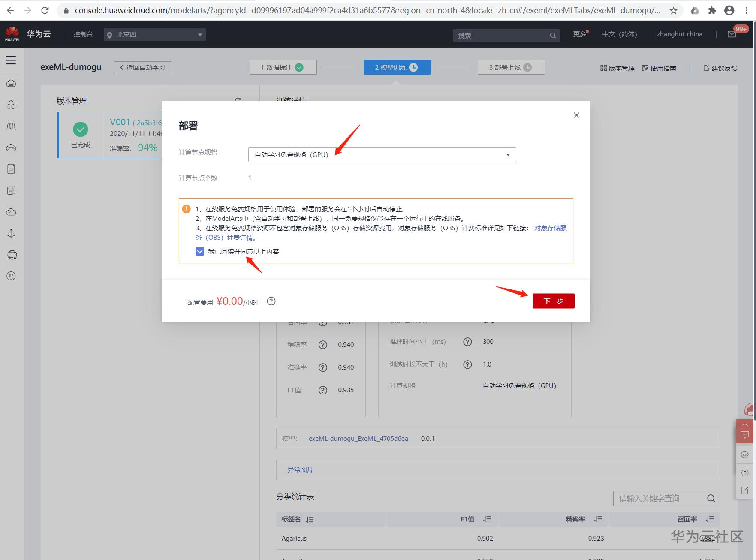Open the 异常图片 link
This screenshot has width=756, height=560.
pyautogui.click(x=300, y=470)
